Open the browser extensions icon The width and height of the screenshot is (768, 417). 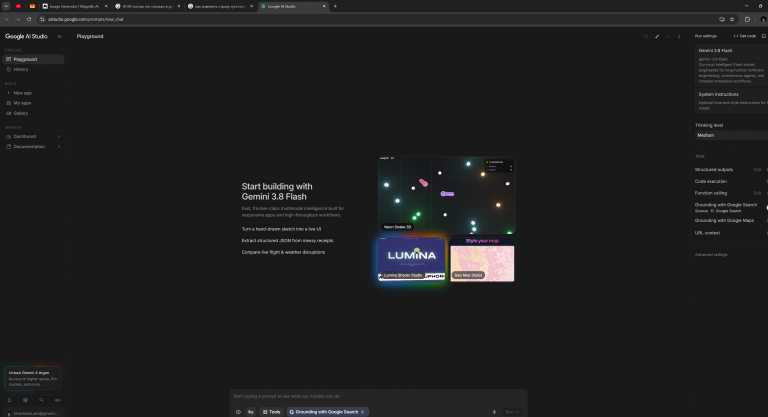tap(747, 19)
